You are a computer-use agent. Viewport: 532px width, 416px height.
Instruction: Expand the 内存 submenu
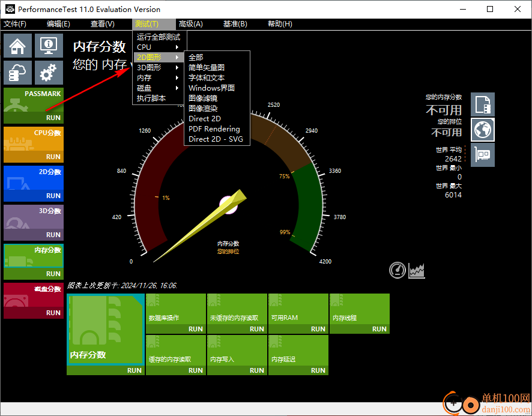click(160, 77)
